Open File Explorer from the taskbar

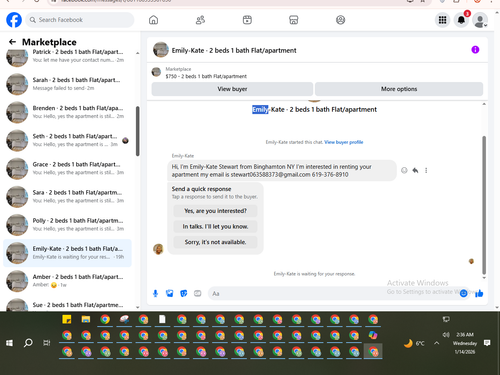(86, 319)
